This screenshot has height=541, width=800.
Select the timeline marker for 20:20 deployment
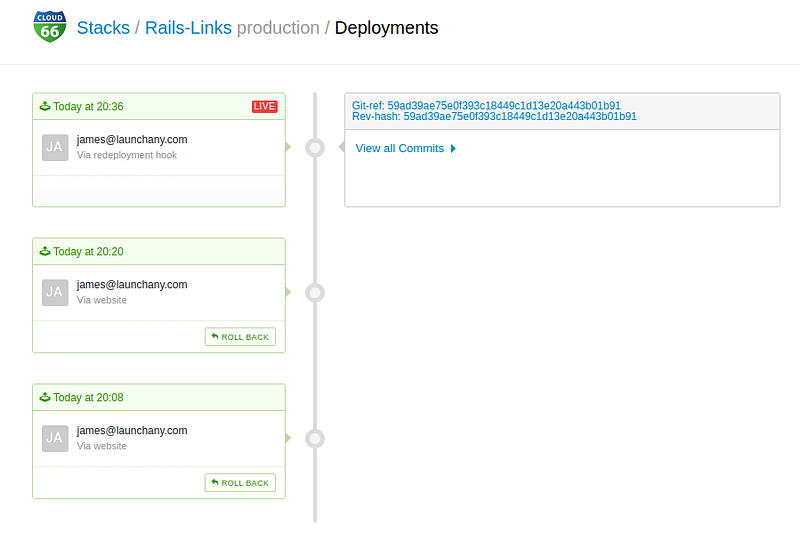click(315, 293)
